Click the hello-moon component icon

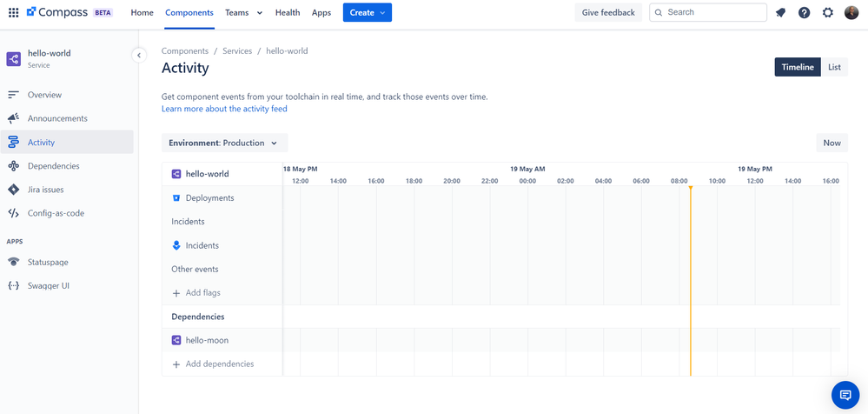pos(176,340)
